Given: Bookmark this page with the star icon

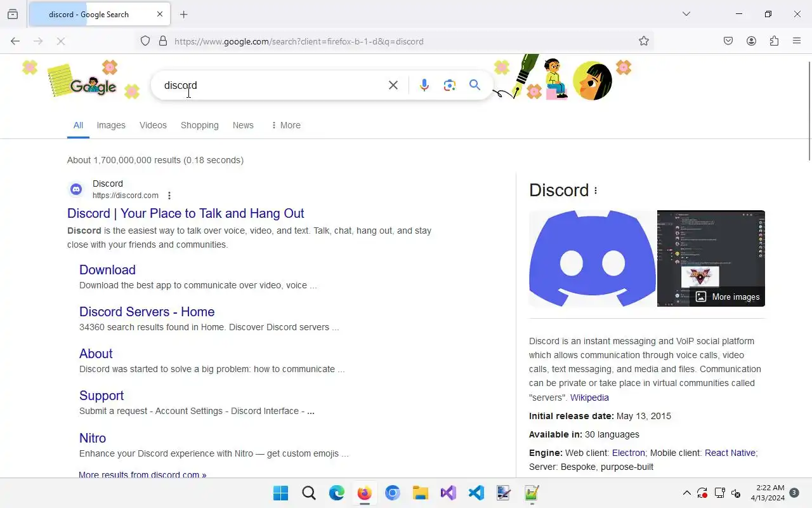Looking at the screenshot, I should coord(644,41).
